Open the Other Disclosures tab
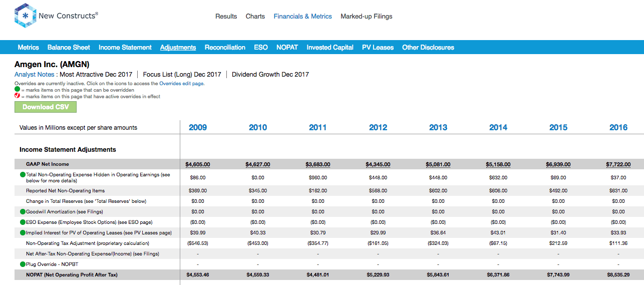This screenshot has height=285, width=644. (428, 48)
